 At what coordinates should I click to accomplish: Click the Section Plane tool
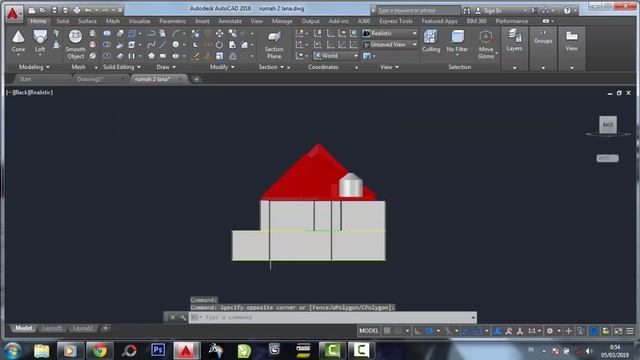pos(274,45)
